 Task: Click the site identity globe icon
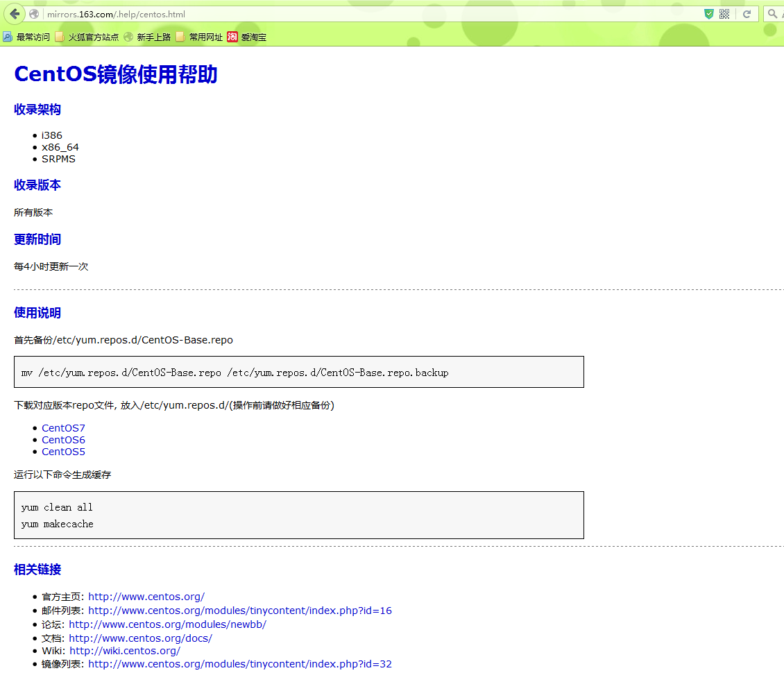click(34, 14)
